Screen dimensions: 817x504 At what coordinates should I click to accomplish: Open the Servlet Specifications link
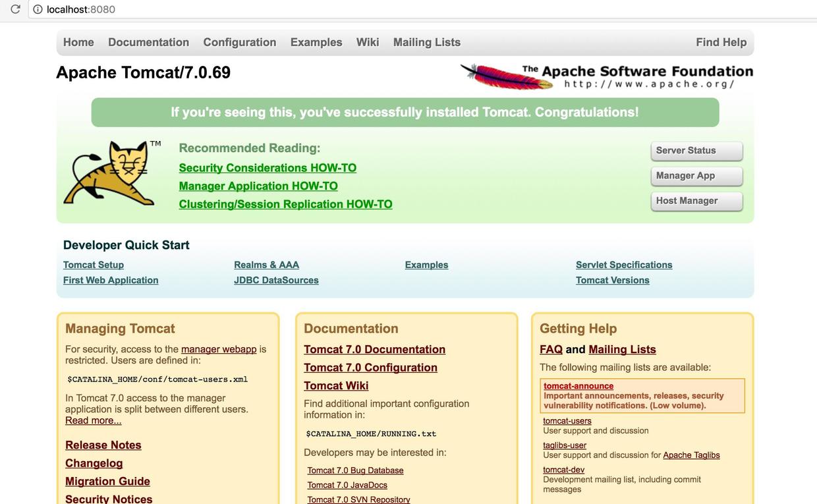point(624,265)
